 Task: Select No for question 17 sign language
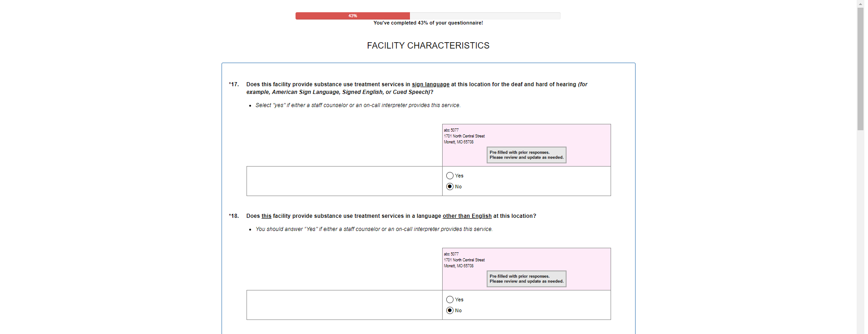[x=450, y=187]
